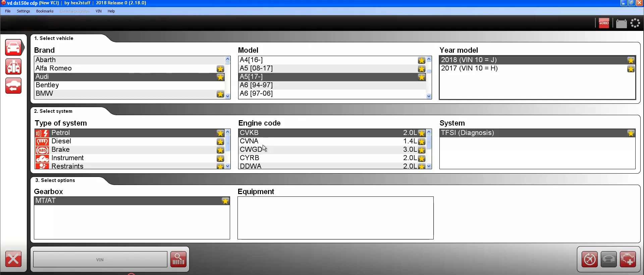
Task: Open the Bookmarks menu
Action: pyautogui.click(x=45, y=11)
